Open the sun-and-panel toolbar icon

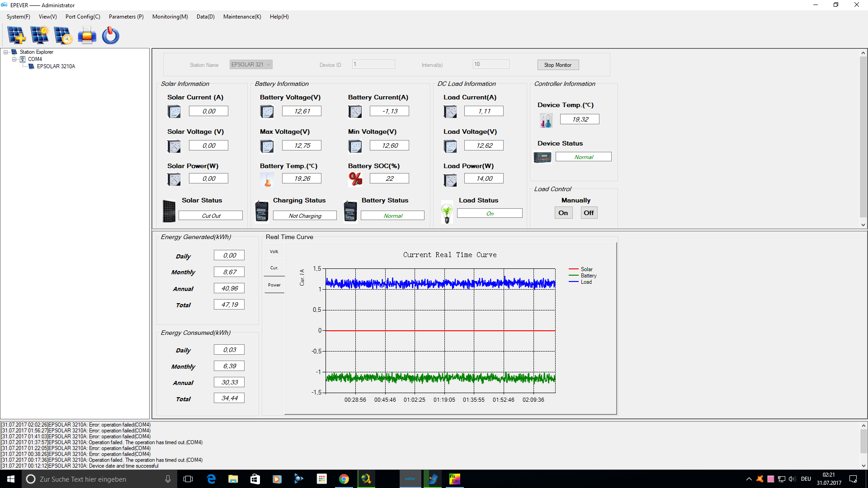(x=40, y=35)
